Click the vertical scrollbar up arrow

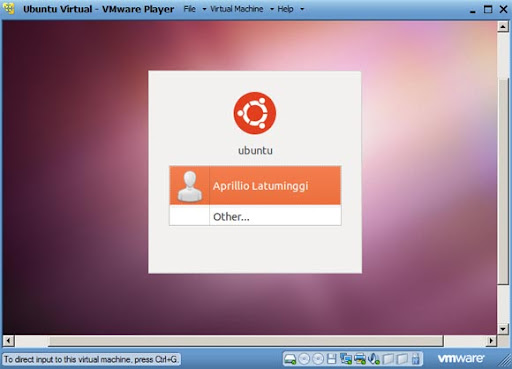(503, 26)
